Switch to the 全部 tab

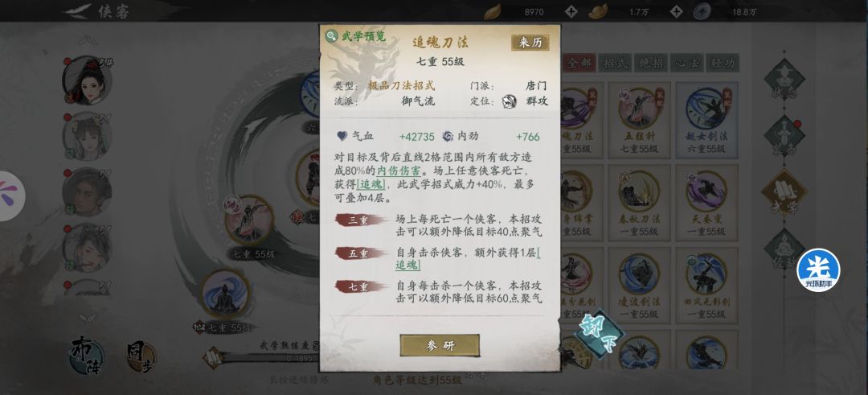[x=579, y=64]
